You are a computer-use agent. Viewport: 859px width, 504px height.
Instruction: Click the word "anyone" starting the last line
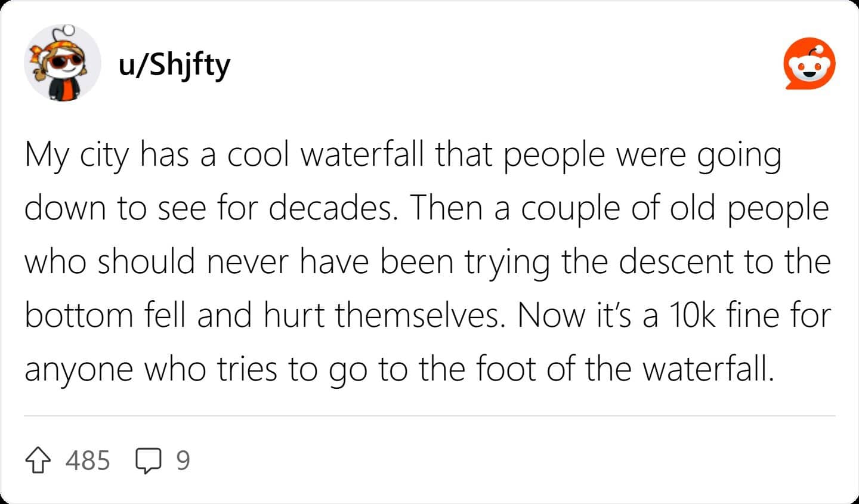click(79, 369)
